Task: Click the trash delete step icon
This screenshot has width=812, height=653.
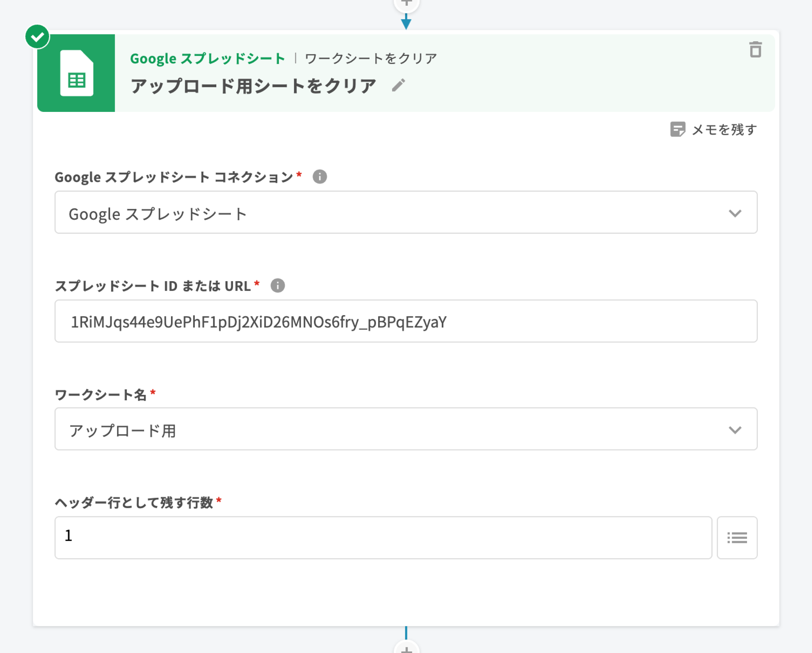Action: pos(755,50)
